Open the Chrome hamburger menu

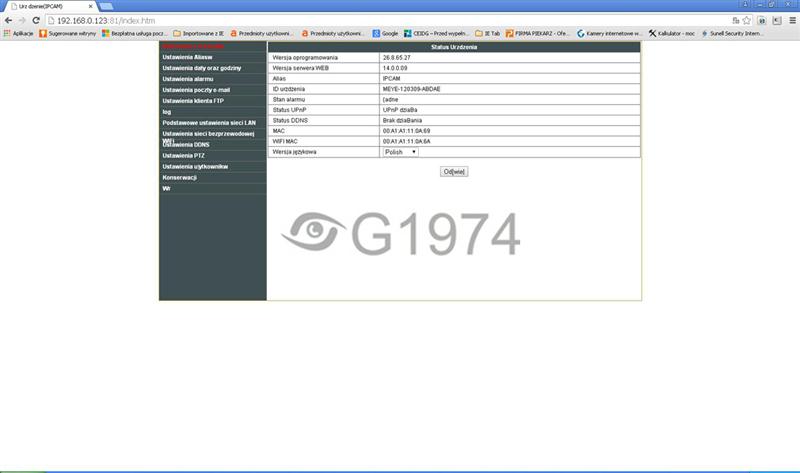coord(792,20)
